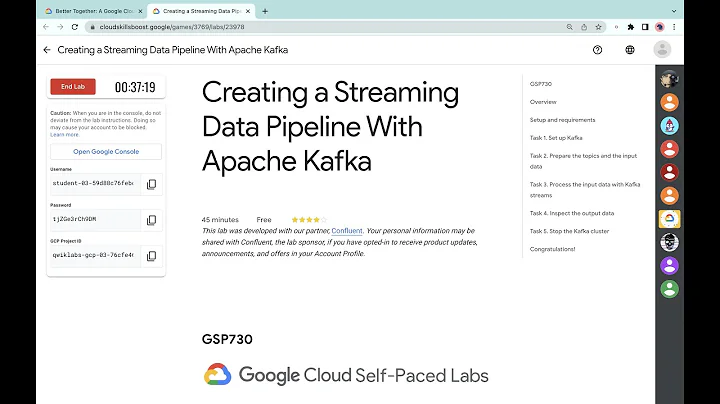The image size is (720, 404).
Task: Click the GCP Project ID field
Action: tap(95, 255)
